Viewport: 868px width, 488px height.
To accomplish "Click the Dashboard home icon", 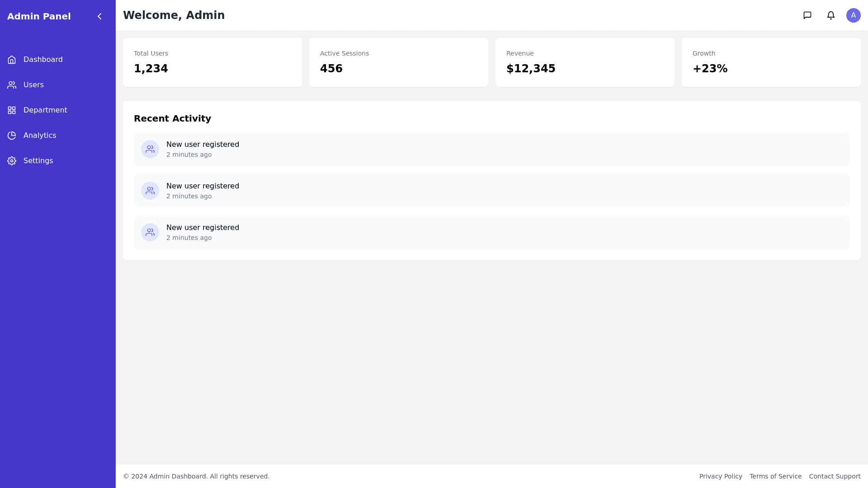I will click(x=12, y=60).
